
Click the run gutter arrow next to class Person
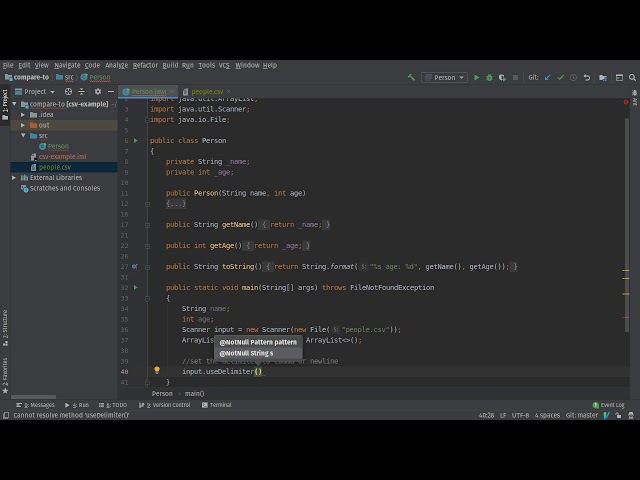coord(136,140)
